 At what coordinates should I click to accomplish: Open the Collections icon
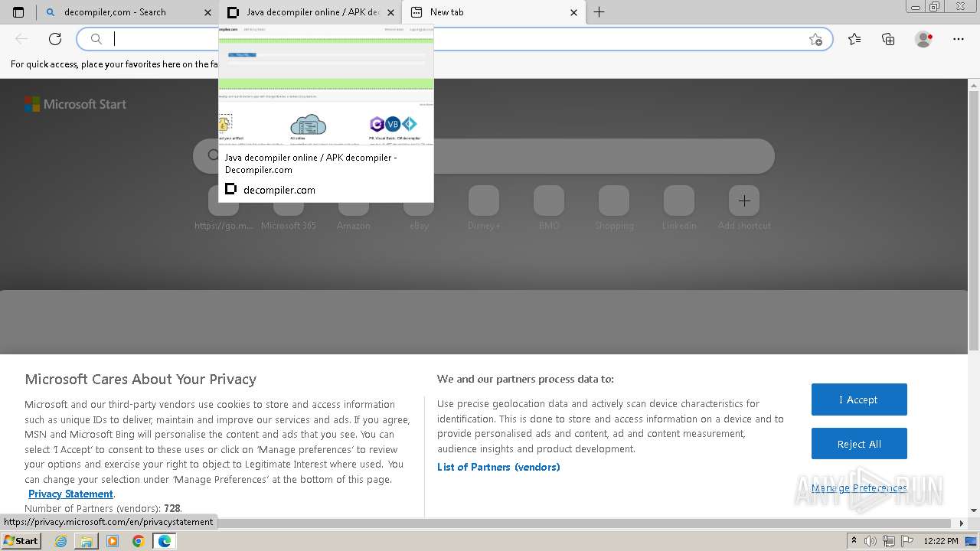(x=888, y=39)
